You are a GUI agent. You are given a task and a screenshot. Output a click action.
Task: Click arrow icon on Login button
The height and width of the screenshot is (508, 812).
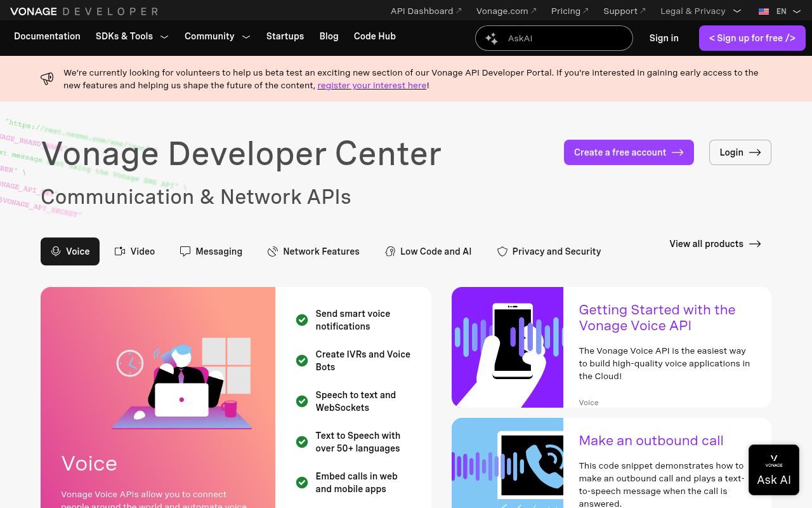[x=755, y=152]
